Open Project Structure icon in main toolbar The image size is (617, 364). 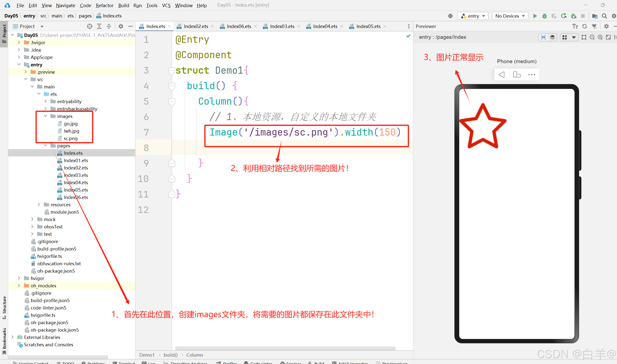tap(595, 16)
